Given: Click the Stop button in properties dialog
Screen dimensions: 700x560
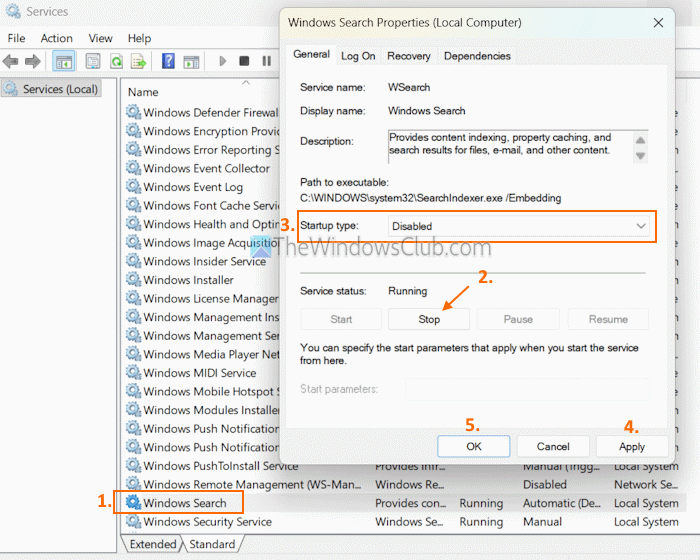Looking at the screenshot, I should (429, 319).
